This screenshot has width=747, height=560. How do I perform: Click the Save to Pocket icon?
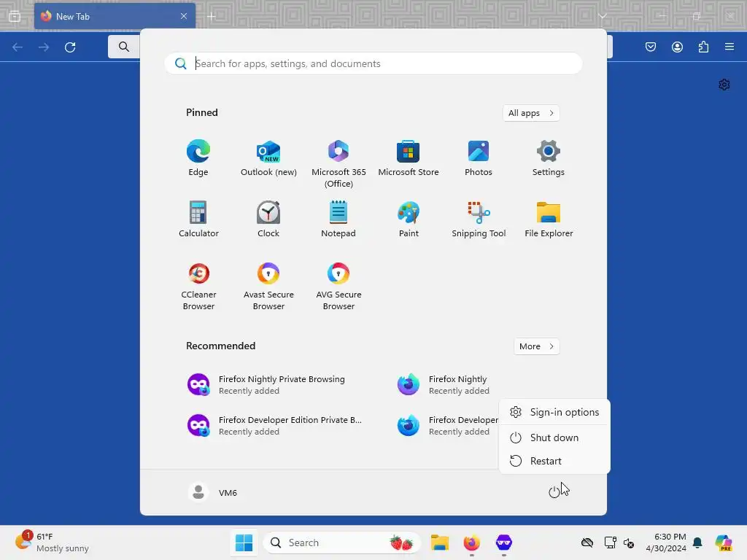651,47
